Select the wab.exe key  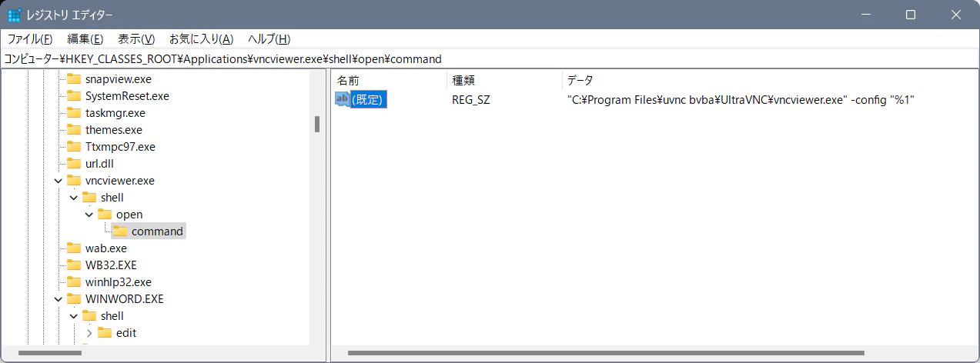point(105,248)
